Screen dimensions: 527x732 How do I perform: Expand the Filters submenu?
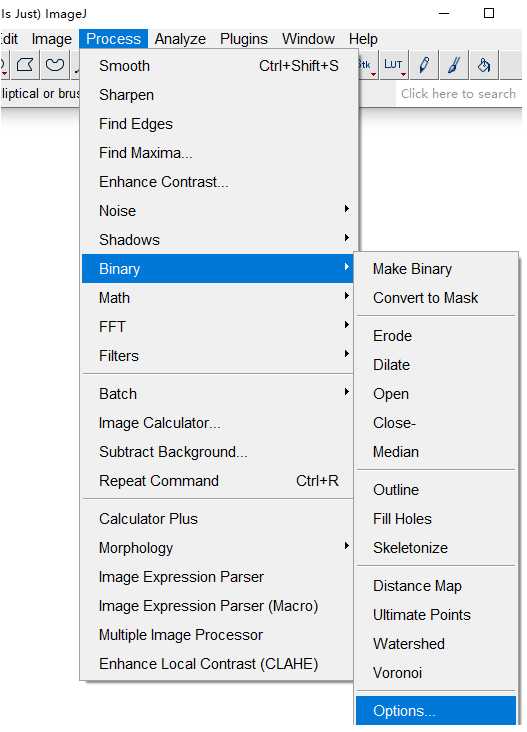[x=217, y=356]
